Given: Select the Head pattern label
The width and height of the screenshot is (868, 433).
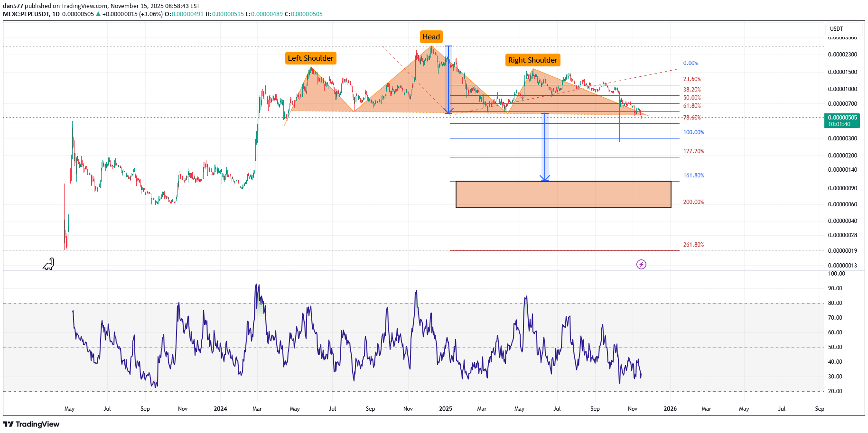Looking at the screenshot, I should [431, 37].
